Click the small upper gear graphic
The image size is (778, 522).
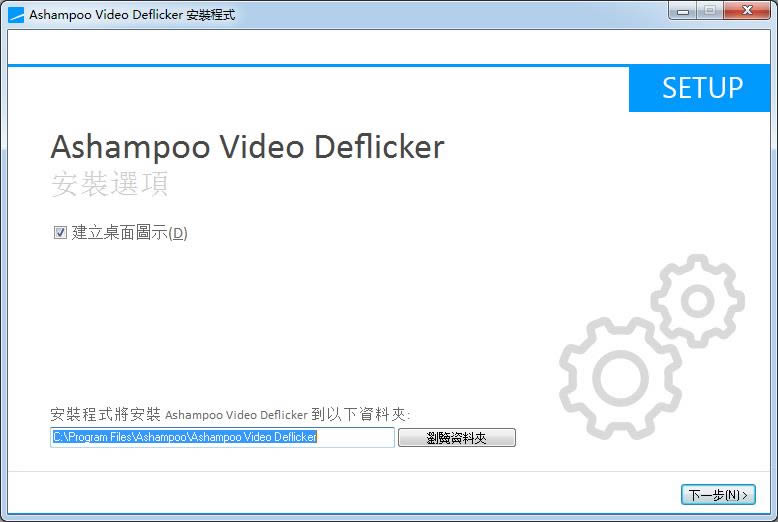(x=698, y=301)
